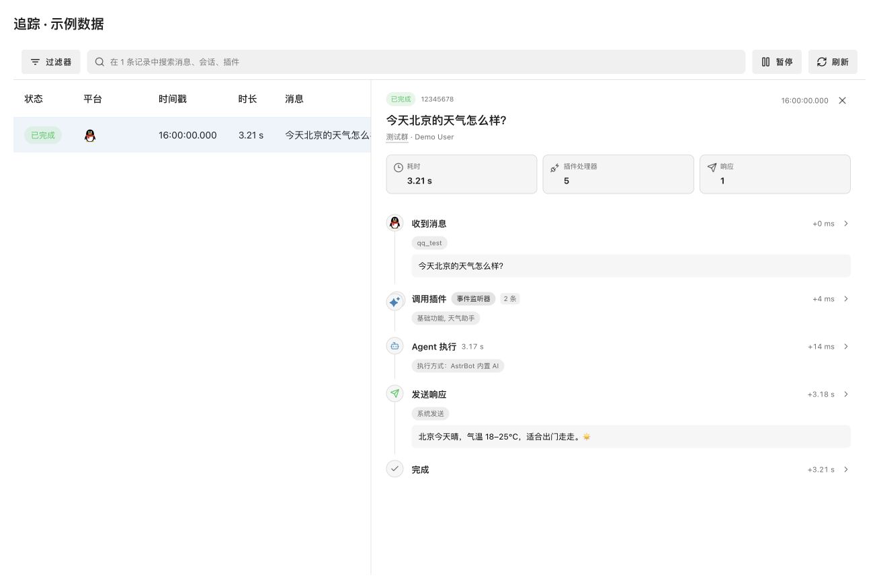Click the 3.21 s duration cell in table
Image resolution: width=879 pixels, height=588 pixels.
pyautogui.click(x=251, y=135)
